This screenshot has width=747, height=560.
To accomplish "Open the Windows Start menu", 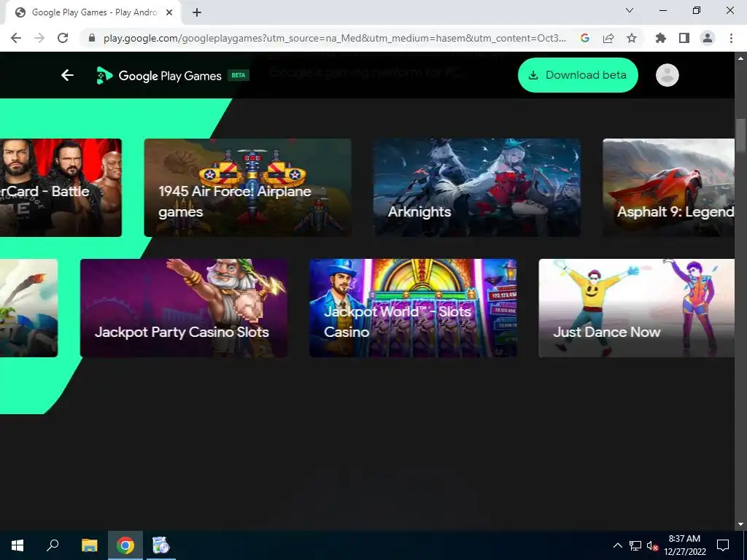I will pyautogui.click(x=18, y=545).
